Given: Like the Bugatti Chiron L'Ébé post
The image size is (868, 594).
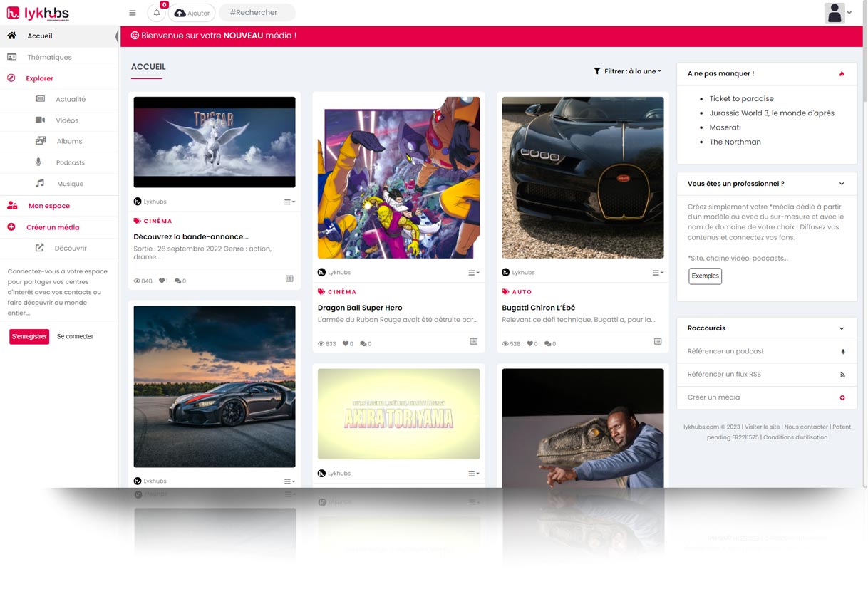Looking at the screenshot, I should (530, 344).
